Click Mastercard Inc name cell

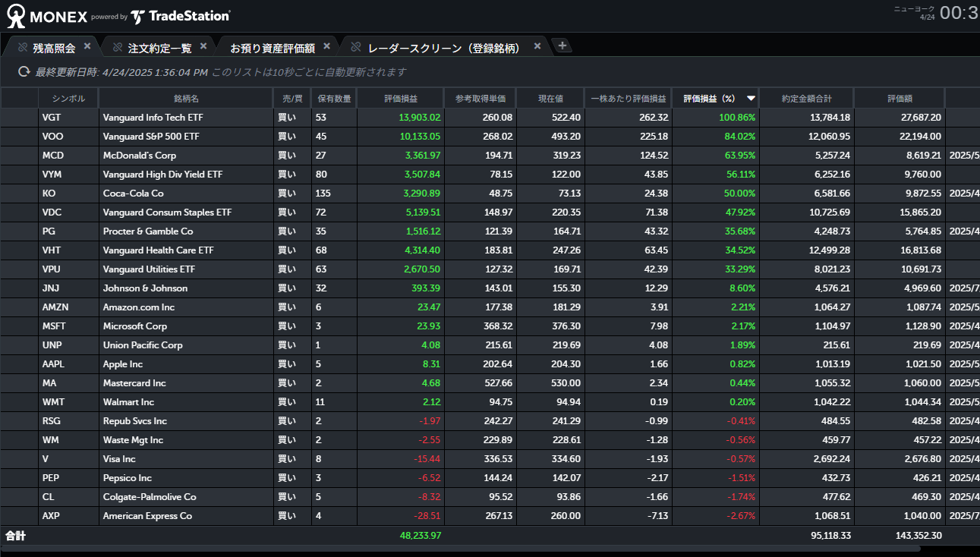(x=186, y=383)
